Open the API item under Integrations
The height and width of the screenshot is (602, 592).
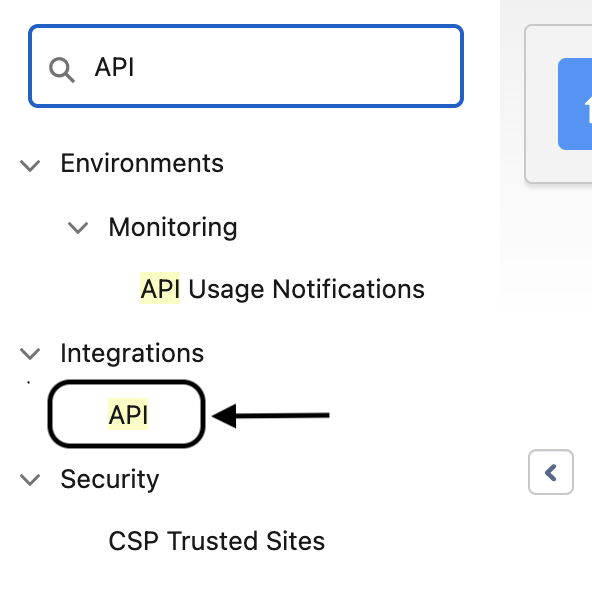(x=128, y=414)
